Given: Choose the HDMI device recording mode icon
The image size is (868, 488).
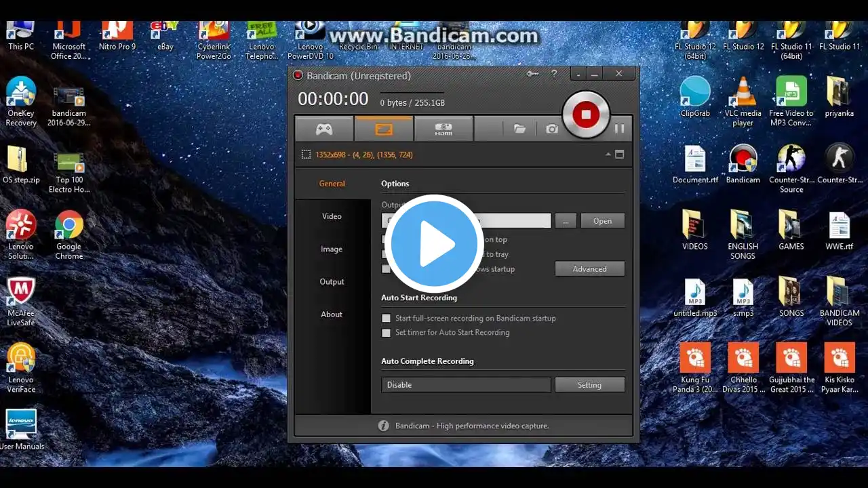Looking at the screenshot, I should (443, 129).
